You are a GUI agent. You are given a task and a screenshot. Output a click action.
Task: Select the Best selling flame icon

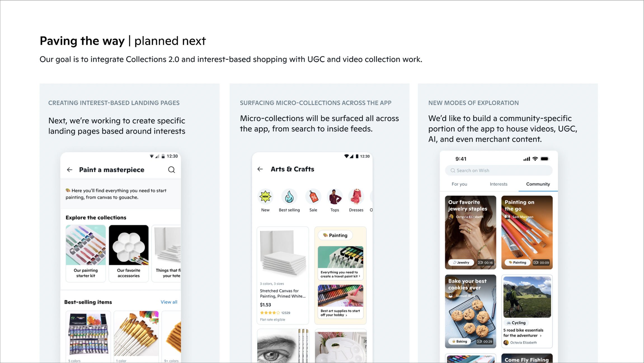point(289,196)
